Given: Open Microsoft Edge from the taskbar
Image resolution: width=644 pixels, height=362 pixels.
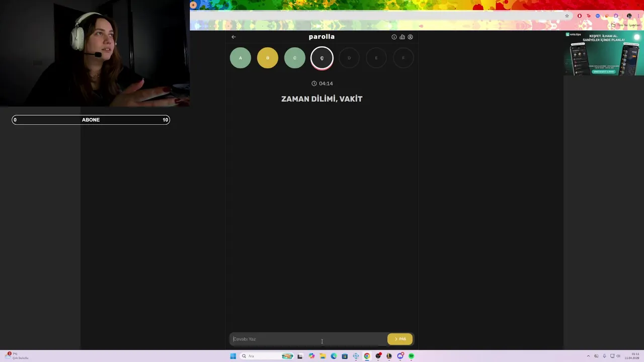Looking at the screenshot, I should pos(334,356).
